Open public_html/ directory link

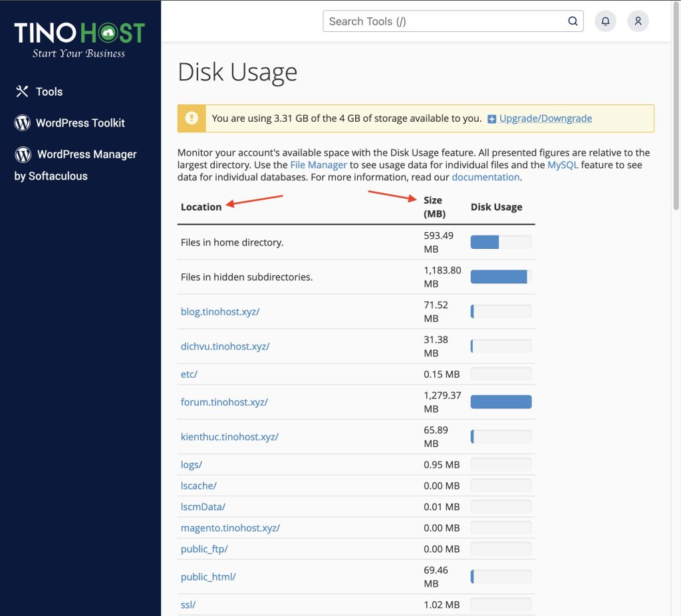(208, 577)
